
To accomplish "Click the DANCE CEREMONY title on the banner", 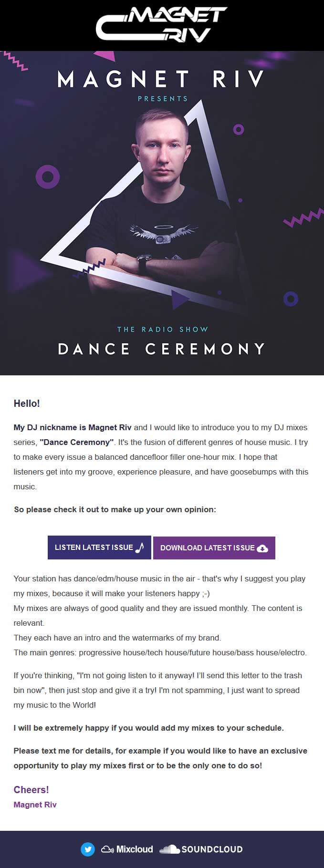I will pyautogui.click(x=162, y=349).
